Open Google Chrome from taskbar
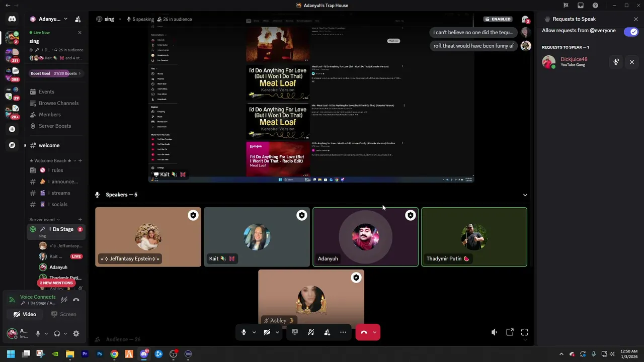Image resolution: width=644 pixels, height=362 pixels. pyautogui.click(x=114, y=354)
